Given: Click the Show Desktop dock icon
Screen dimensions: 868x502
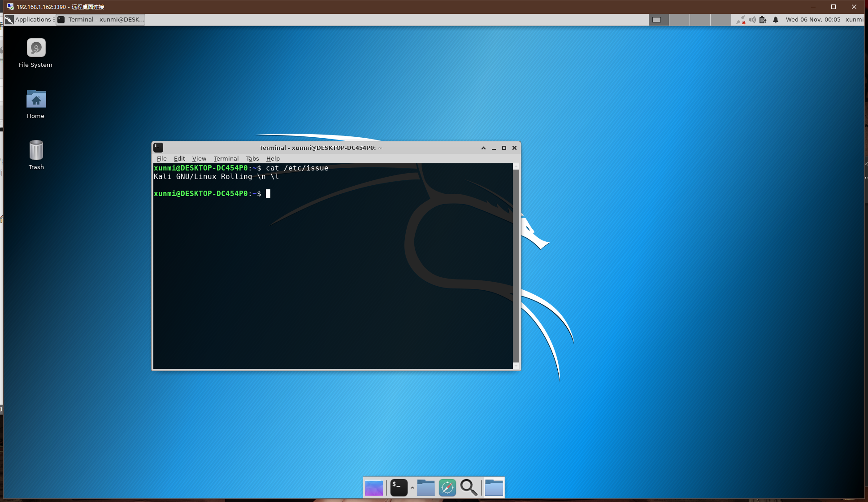Looking at the screenshot, I should pos(374,488).
